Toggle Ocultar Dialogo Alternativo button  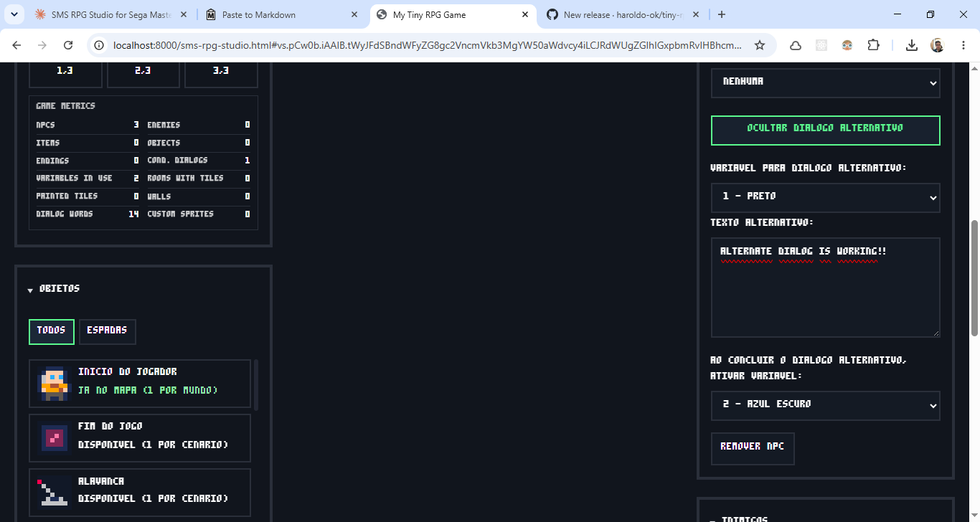coord(825,130)
